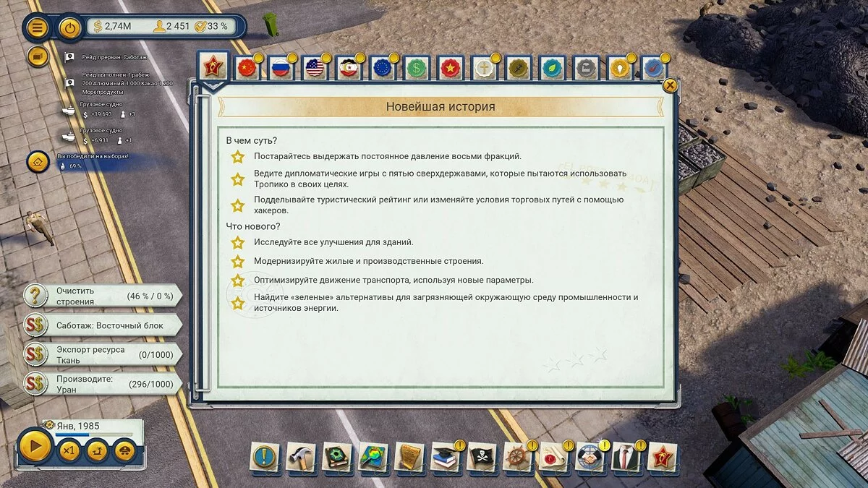Screen dimensions: 868x488
Task: Click the treasury balance 2,74M
Action: (x=112, y=27)
